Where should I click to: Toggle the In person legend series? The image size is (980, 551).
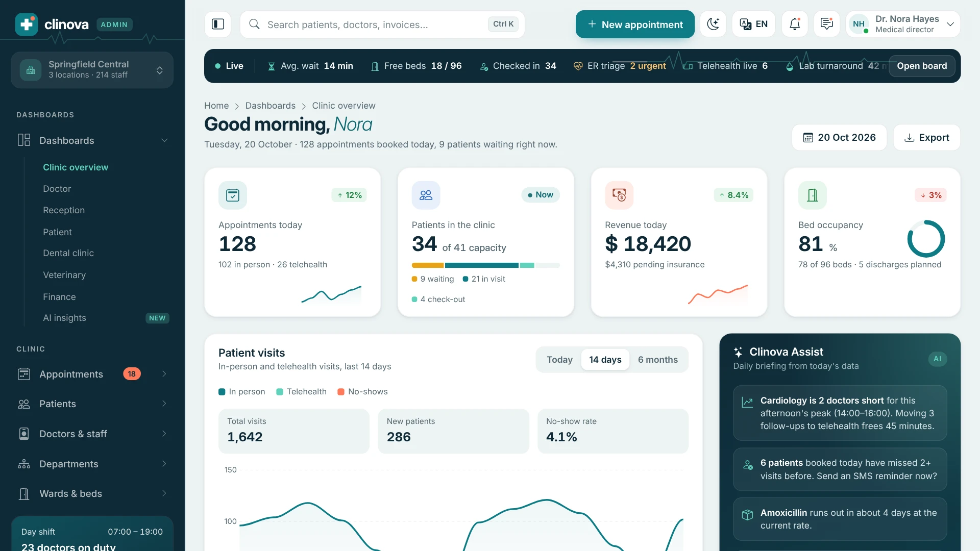[242, 392]
